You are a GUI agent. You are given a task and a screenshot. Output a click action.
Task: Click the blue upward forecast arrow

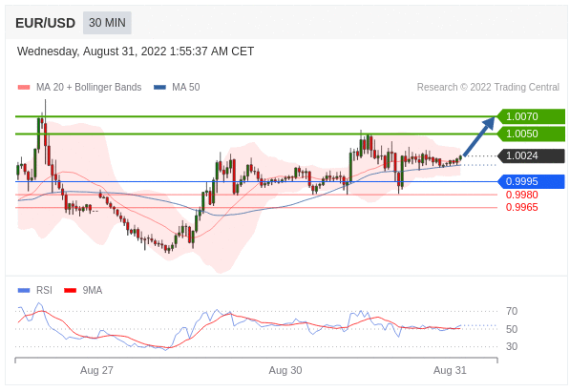tap(480, 135)
